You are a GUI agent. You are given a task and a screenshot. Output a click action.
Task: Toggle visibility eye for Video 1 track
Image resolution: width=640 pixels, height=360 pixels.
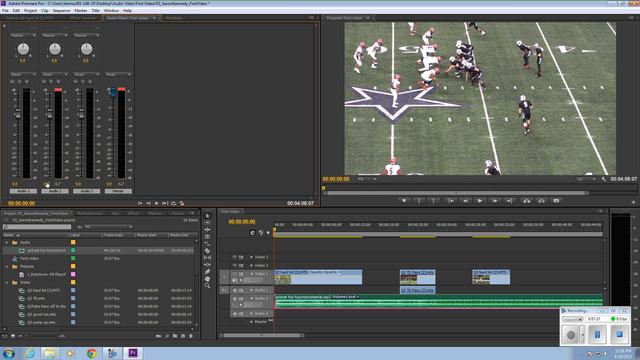(235, 274)
